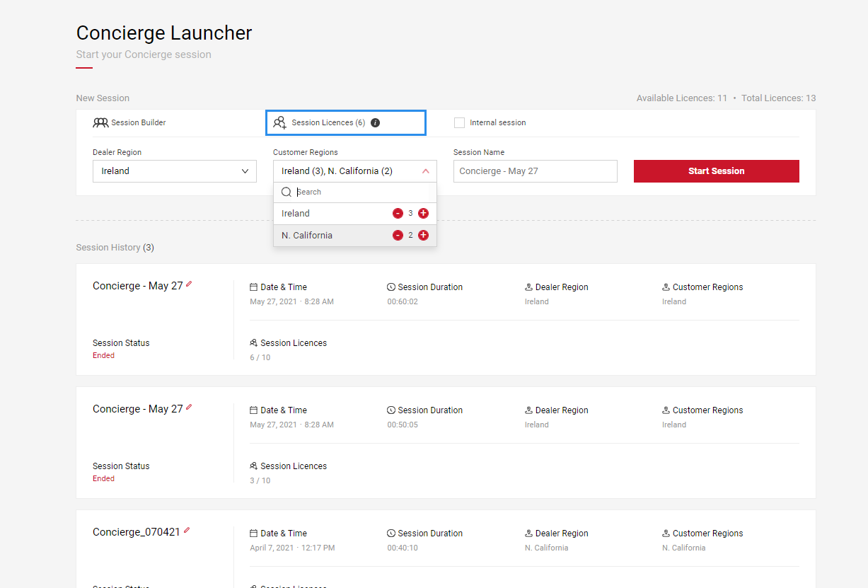
Task: Start the new session
Action: [x=717, y=171]
